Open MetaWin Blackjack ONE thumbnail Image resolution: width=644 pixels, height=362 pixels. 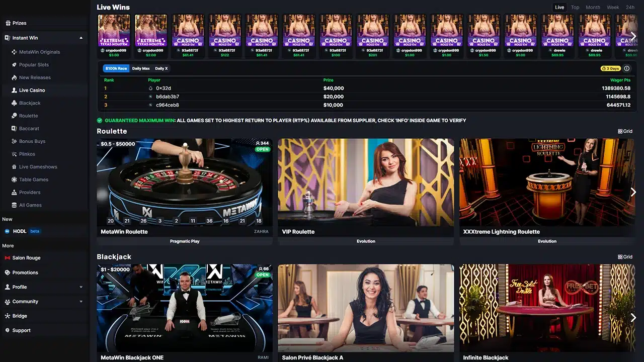pos(185,308)
